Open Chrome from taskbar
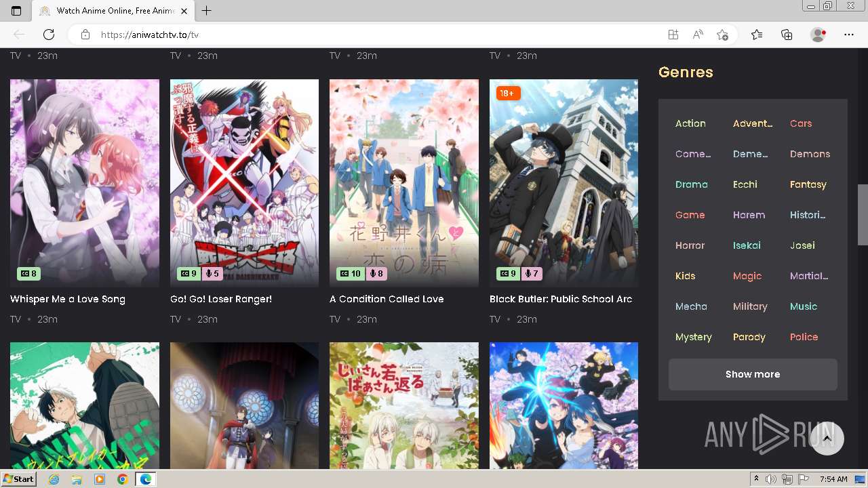 (122, 479)
